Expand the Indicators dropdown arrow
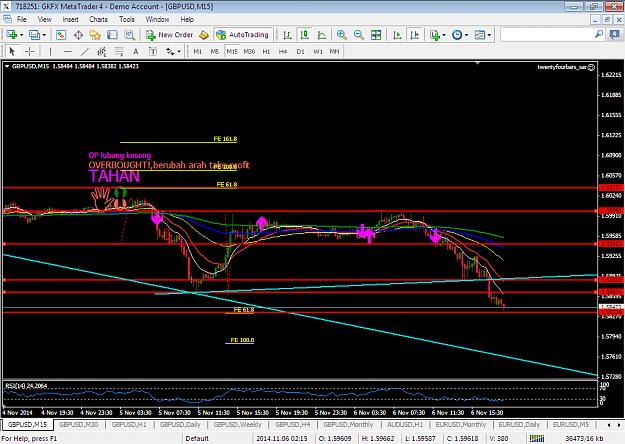This screenshot has height=444, width=625. pyautogui.click(x=444, y=35)
